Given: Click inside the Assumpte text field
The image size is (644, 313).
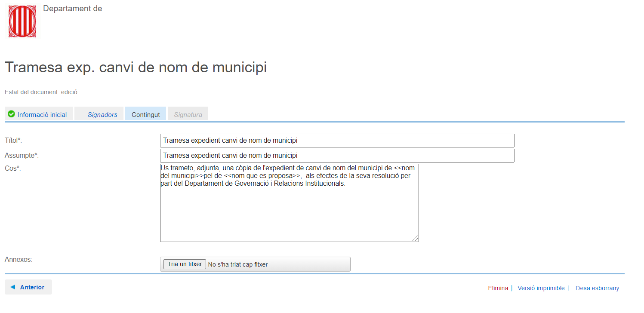Looking at the screenshot, I should tap(337, 156).
